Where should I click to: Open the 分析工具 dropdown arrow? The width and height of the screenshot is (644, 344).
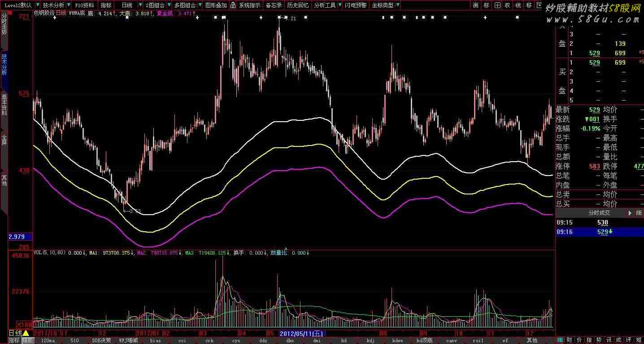[339, 5]
